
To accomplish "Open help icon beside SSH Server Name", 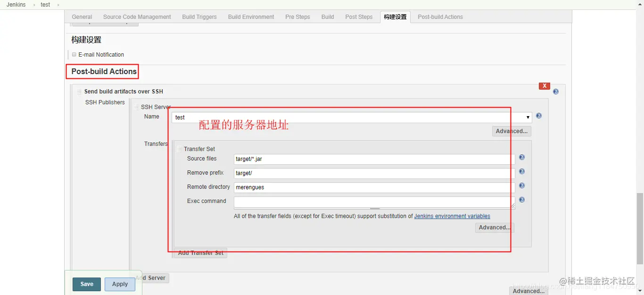I will pos(539,116).
